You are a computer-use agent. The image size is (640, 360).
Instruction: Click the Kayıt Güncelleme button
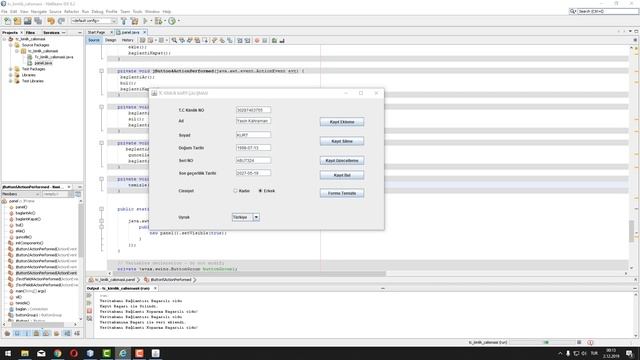click(342, 161)
